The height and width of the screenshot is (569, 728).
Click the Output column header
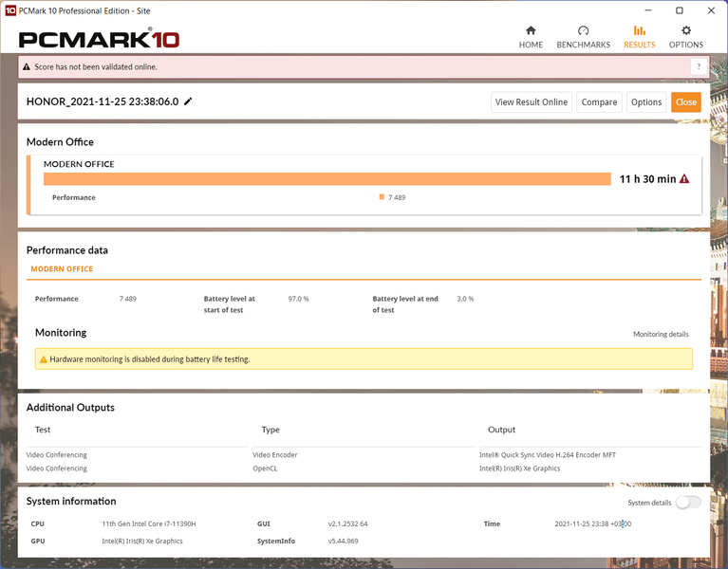(x=501, y=430)
